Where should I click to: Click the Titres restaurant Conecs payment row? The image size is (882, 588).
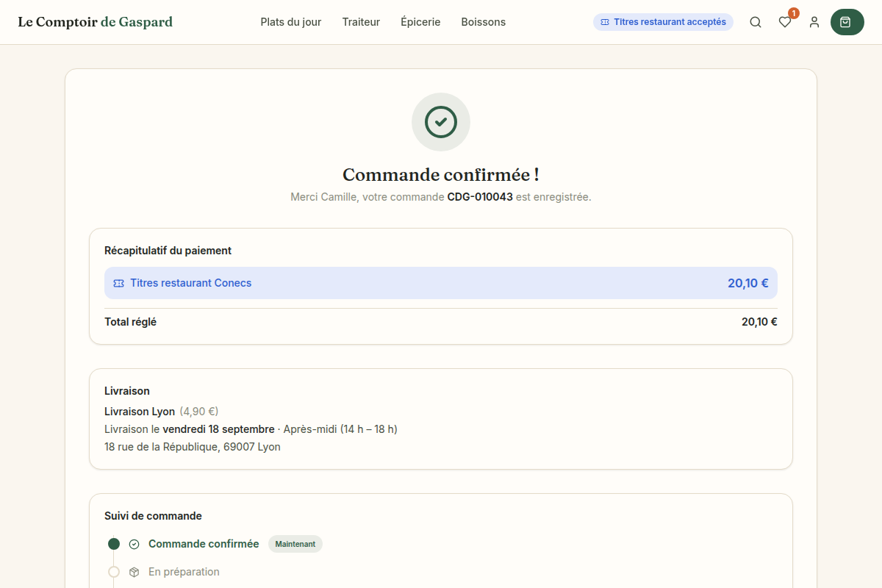(x=441, y=283)
